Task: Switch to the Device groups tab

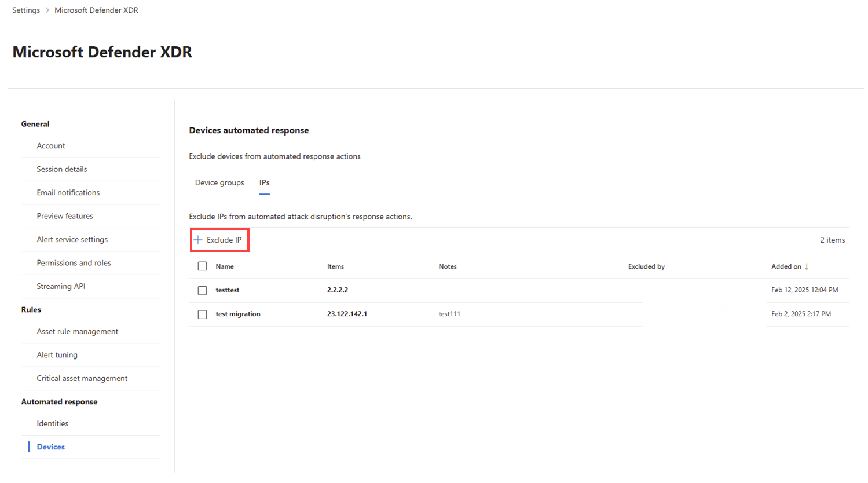Action: click(x=219, y=182)
